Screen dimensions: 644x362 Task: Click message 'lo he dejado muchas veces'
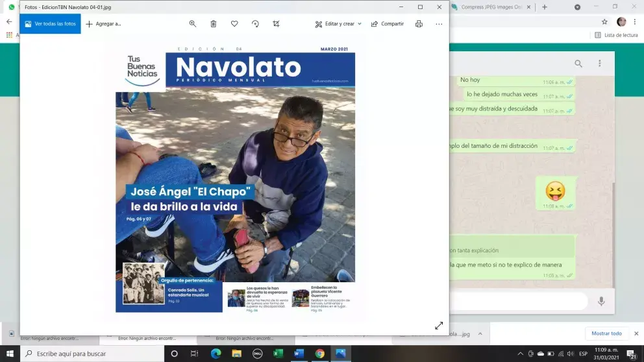pos(502,94)
